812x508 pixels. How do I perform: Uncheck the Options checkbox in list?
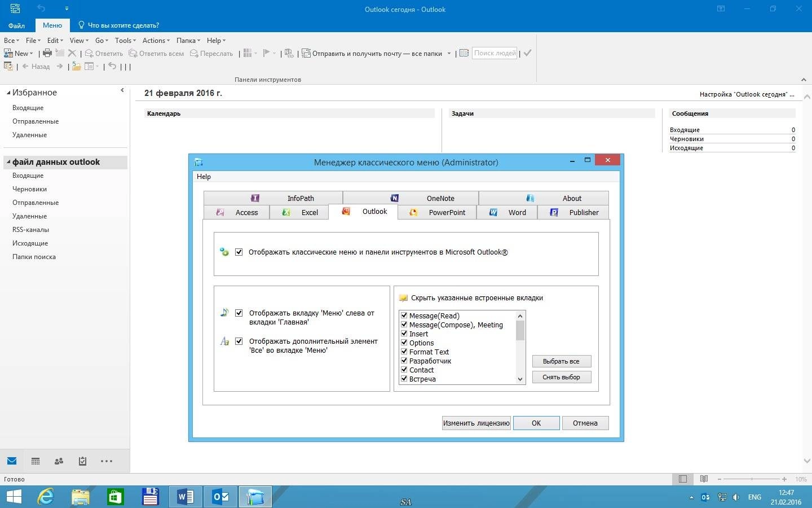[404, 343]
